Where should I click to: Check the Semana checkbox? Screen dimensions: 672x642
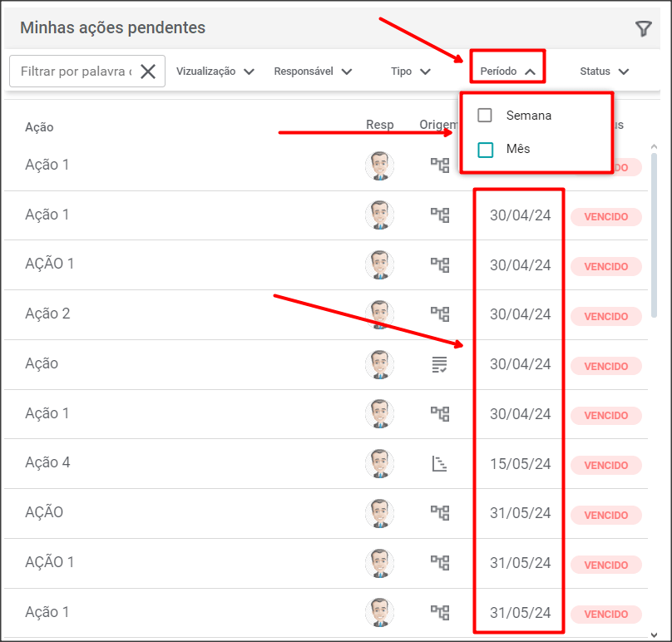coord(485,116)
